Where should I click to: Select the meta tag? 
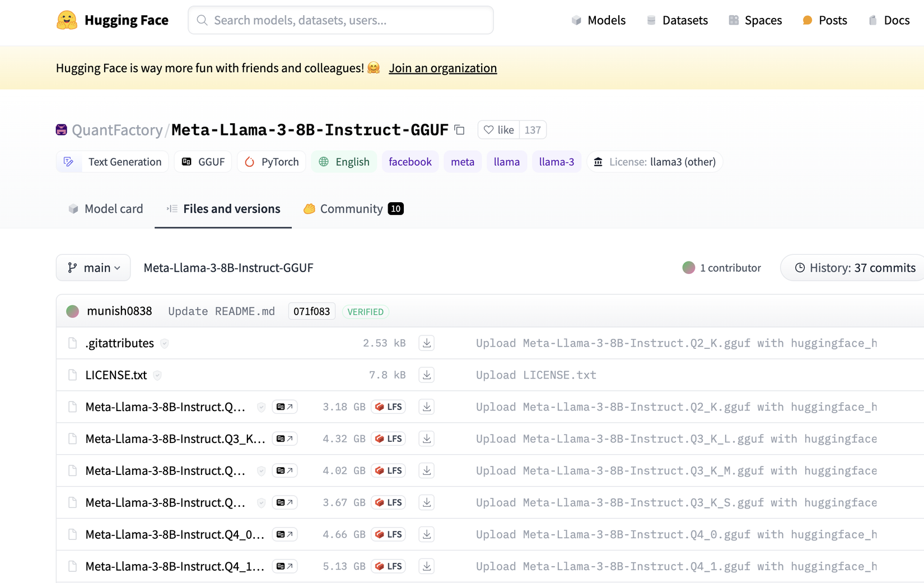click(463, 162)
